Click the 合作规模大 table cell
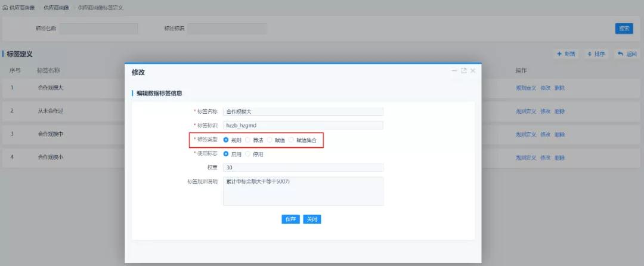The width and height of the screenshot is (644, 266). tap(51, 88)
